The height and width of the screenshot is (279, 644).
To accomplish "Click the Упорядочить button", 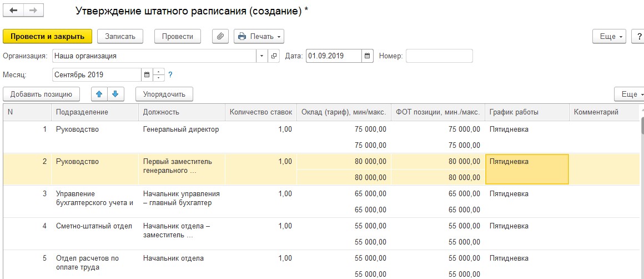I will point(164,94).
